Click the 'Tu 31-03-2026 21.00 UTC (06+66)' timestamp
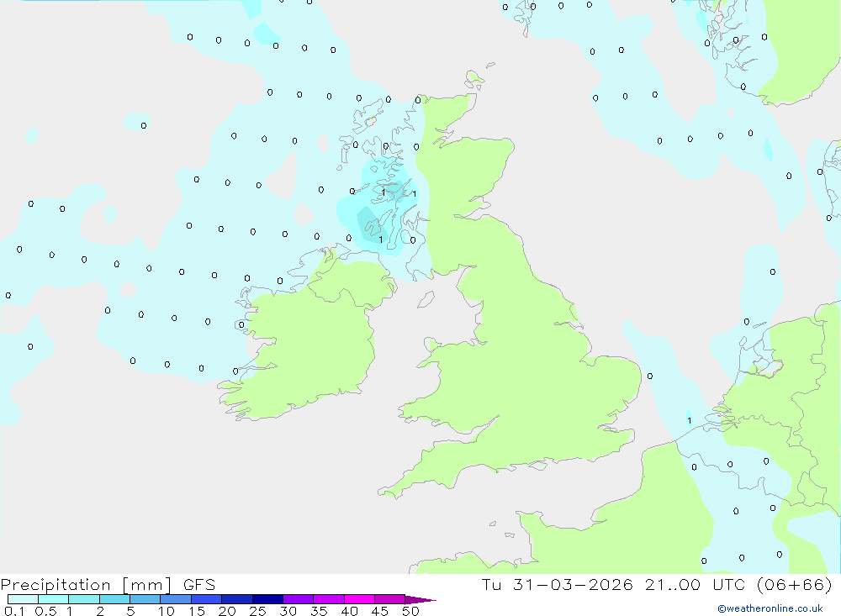The image size is (841, 616). pos(657,585)
